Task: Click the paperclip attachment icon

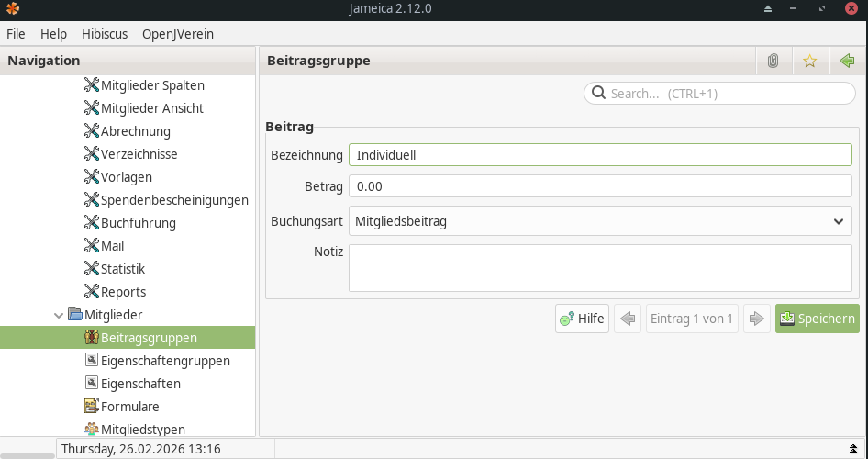Action: pyautogui.click(x=773, y=61)
